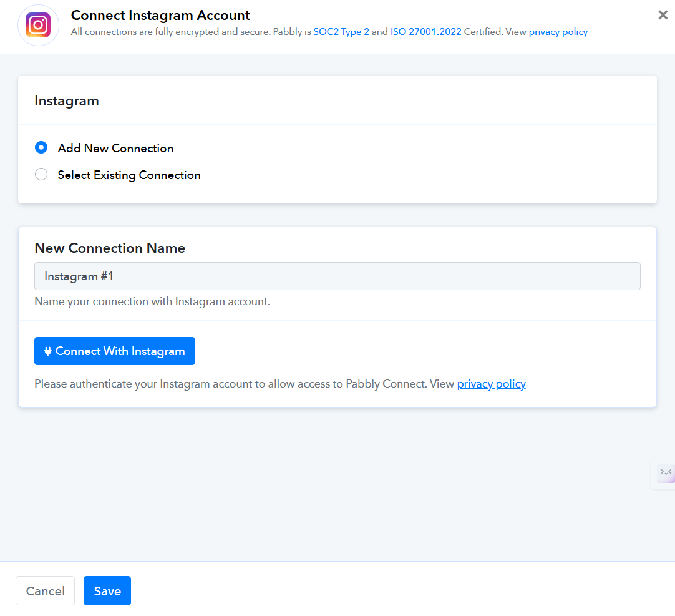Open the SOC2 Type 2 link

click(x=341, y=32)
